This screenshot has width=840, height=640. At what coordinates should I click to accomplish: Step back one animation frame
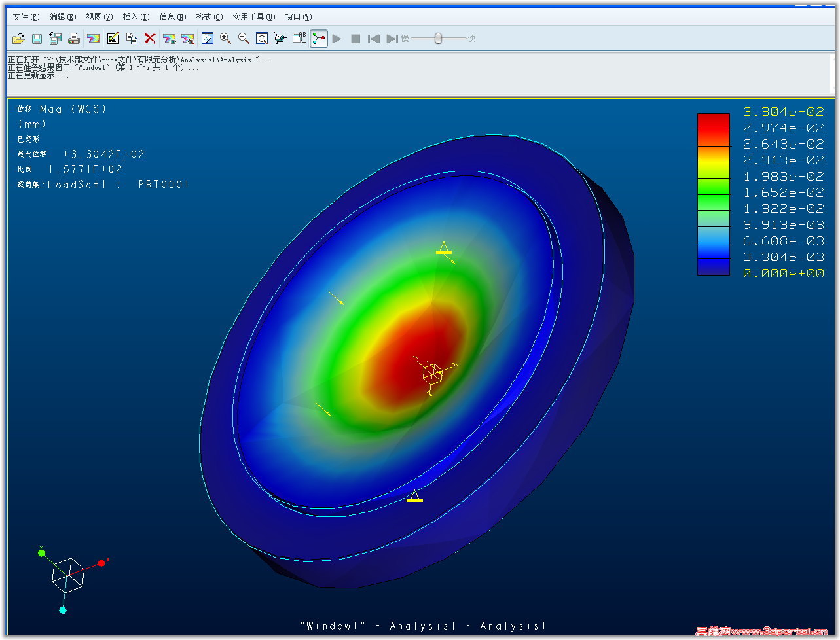pyautogui.click(x=374, y=39)
